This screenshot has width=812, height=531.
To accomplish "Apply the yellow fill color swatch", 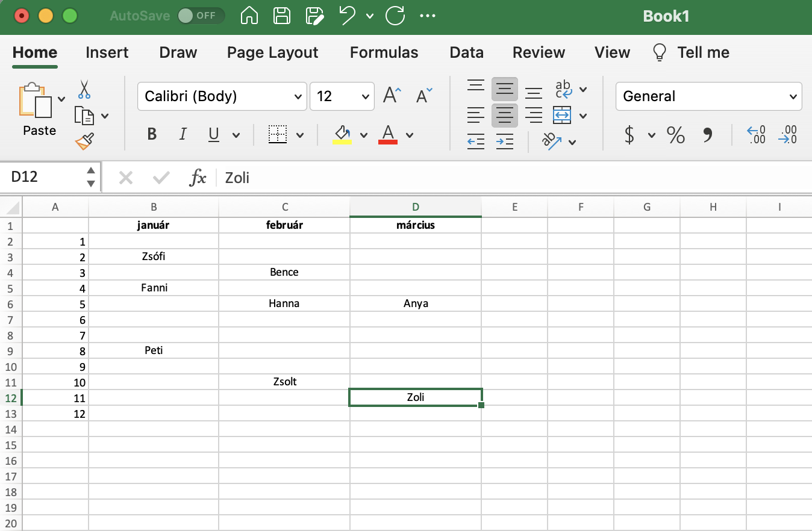I will 342,135.
